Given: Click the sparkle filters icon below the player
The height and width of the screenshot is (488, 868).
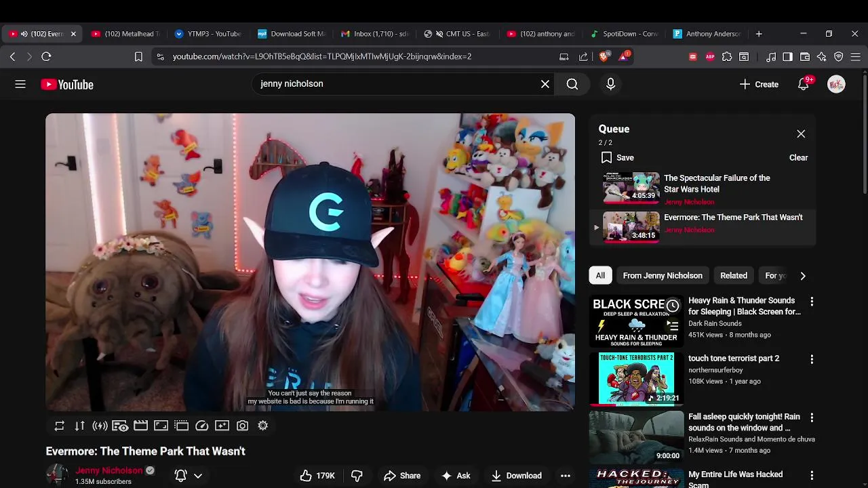Looking at the screenshot, I should click(x=222, y=426).
